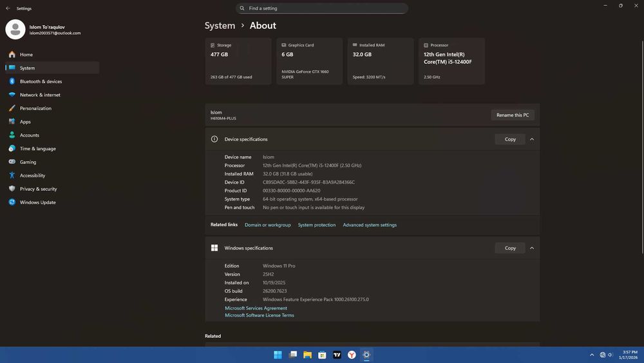Open the clock and date flyout

coord(629,355)
